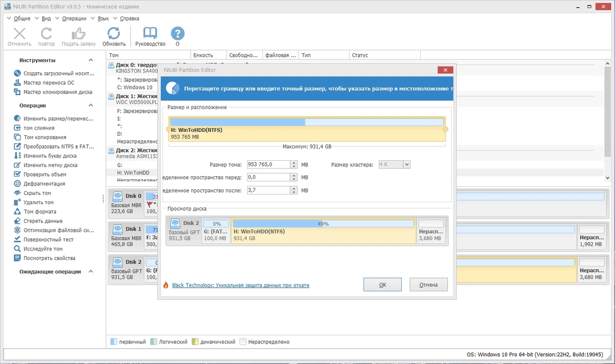
Task: Click the Статус column header
Action: (385, 55)
